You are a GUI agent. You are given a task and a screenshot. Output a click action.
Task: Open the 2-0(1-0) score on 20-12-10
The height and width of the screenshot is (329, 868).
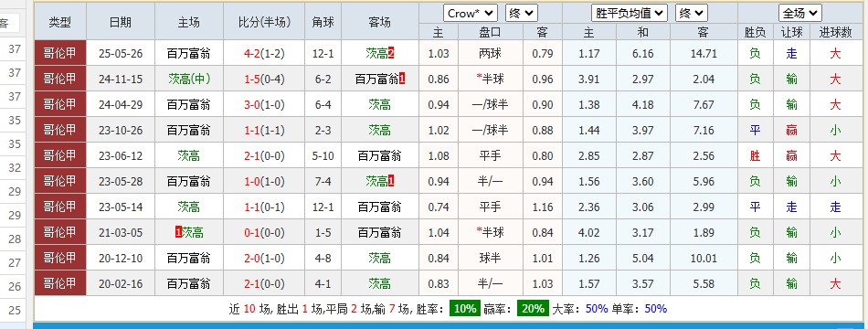tap(264, 258)
